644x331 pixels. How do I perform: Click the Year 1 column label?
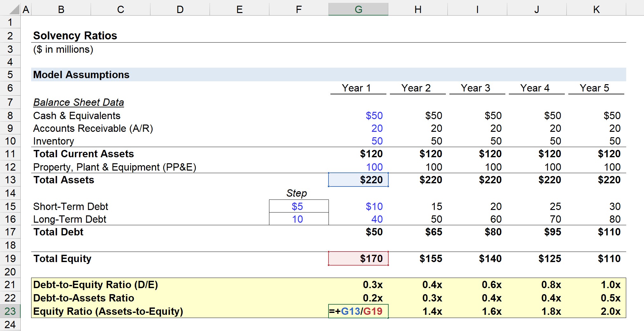click(x=356, y=88)
